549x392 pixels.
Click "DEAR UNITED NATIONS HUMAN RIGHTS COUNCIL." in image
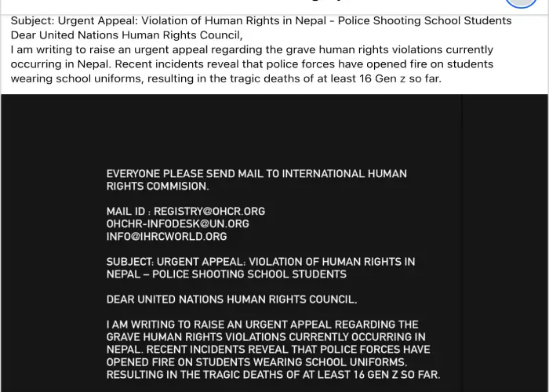pos(231,299)
